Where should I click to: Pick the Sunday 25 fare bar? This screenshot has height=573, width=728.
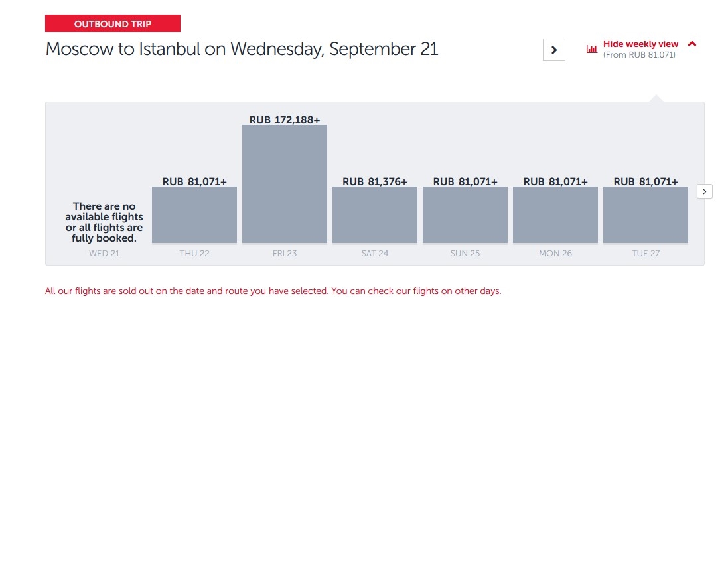465,215
